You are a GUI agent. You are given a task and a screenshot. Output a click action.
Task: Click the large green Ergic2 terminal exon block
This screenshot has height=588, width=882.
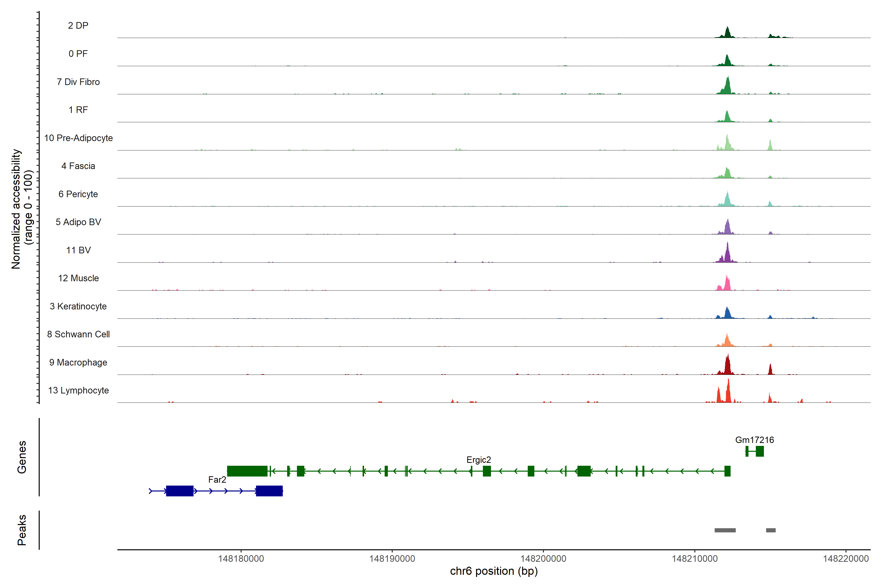247,471
